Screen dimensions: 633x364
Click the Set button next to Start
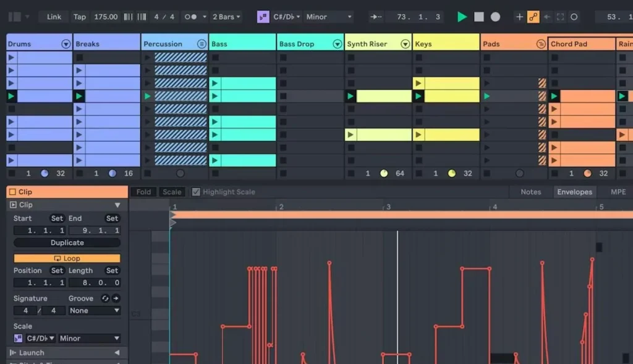57,218
